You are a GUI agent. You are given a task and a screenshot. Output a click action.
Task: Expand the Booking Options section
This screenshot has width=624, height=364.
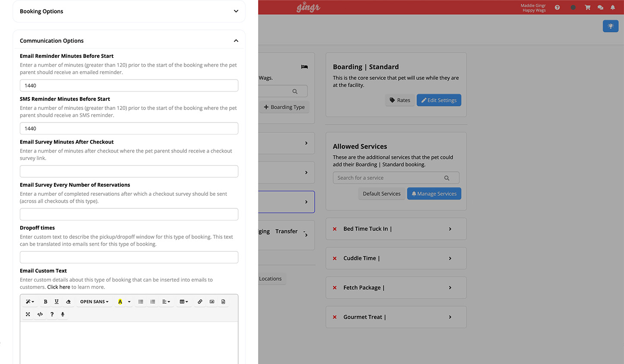(236, 11)
